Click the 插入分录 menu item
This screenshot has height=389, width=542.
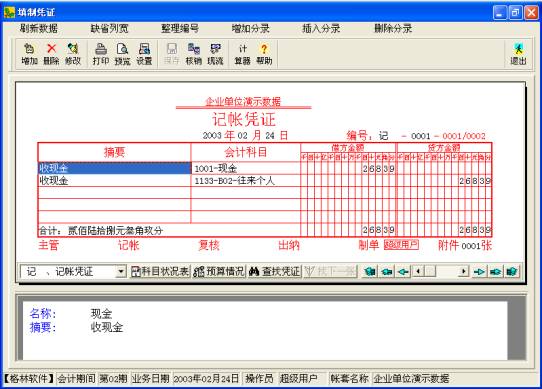pos(321,28)
